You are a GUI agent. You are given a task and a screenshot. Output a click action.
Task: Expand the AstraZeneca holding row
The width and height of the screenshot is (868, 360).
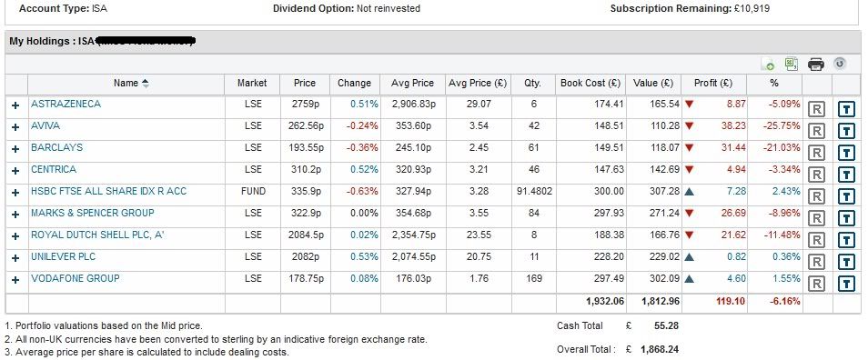coord(15,105)
